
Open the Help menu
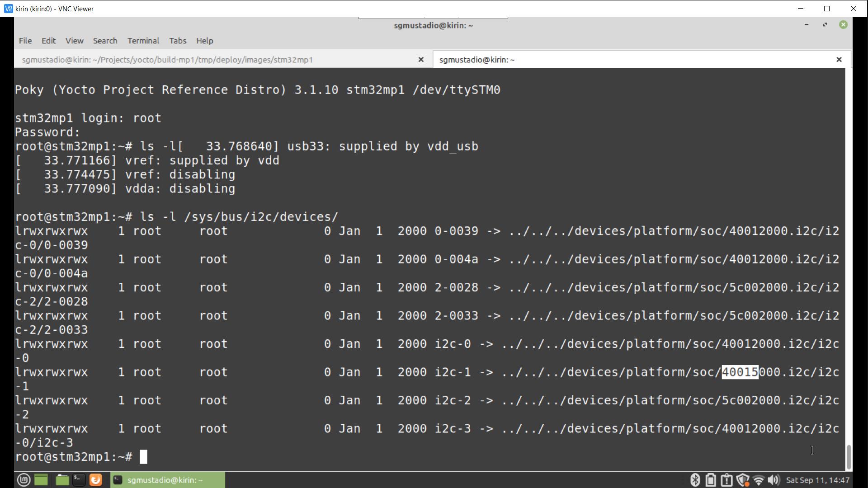(205, 41)
